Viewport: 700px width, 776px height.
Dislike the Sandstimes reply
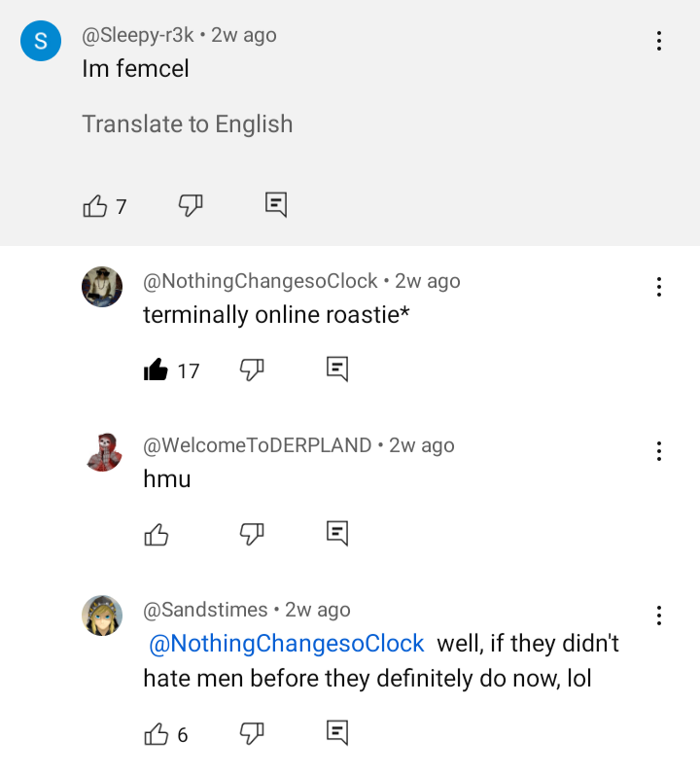252,733
